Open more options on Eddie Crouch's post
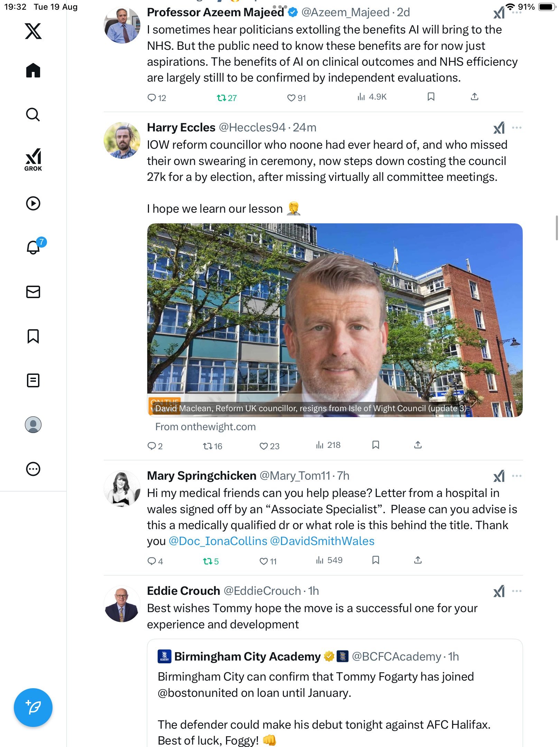 point(517,591)
